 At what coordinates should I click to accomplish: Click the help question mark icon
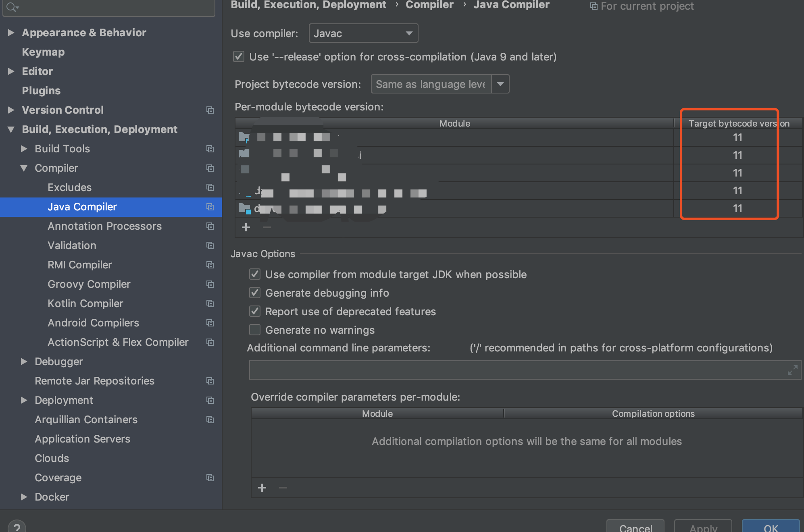click(17, 527)
